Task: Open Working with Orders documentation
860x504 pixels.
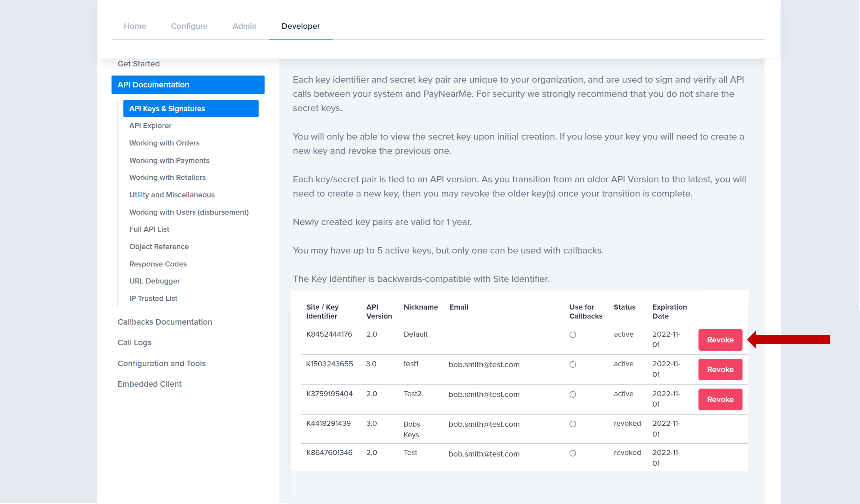Action: (165, 143)
